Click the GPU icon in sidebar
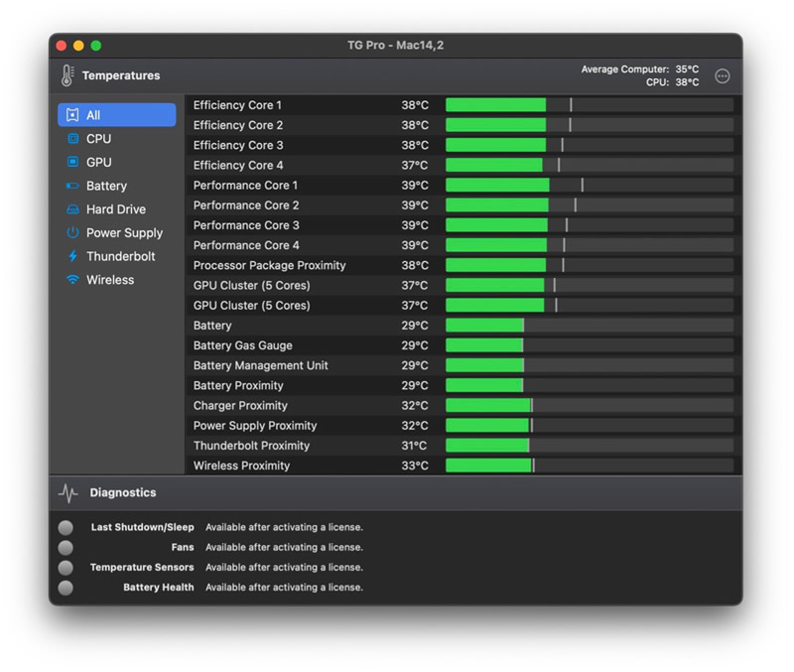Screen dimensions: 794x672 72,162
